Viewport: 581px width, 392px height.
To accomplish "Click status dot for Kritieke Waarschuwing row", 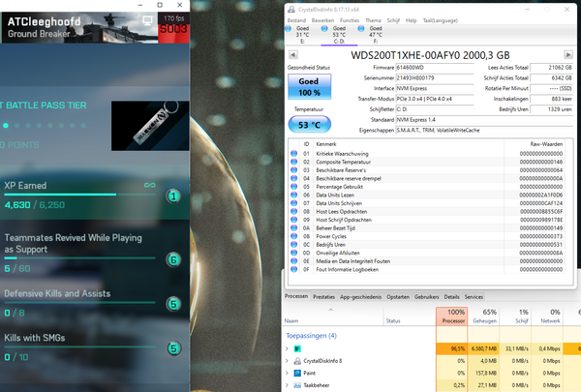I will [293, 153].
